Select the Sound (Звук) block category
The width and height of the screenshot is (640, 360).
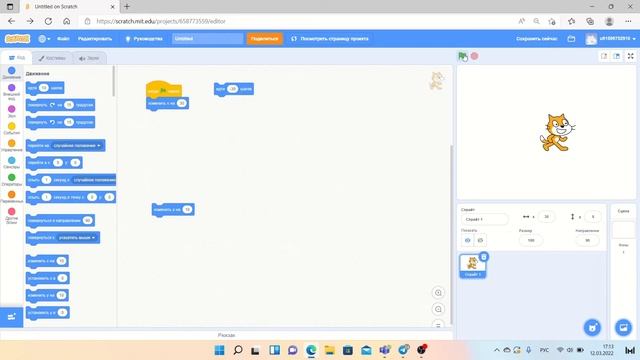[x=11, y=111]
